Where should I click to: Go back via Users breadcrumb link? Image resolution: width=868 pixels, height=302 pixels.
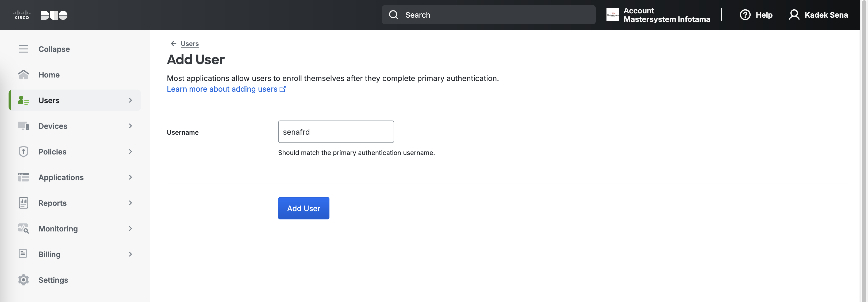pyautogui.click(x=189, y=44)
